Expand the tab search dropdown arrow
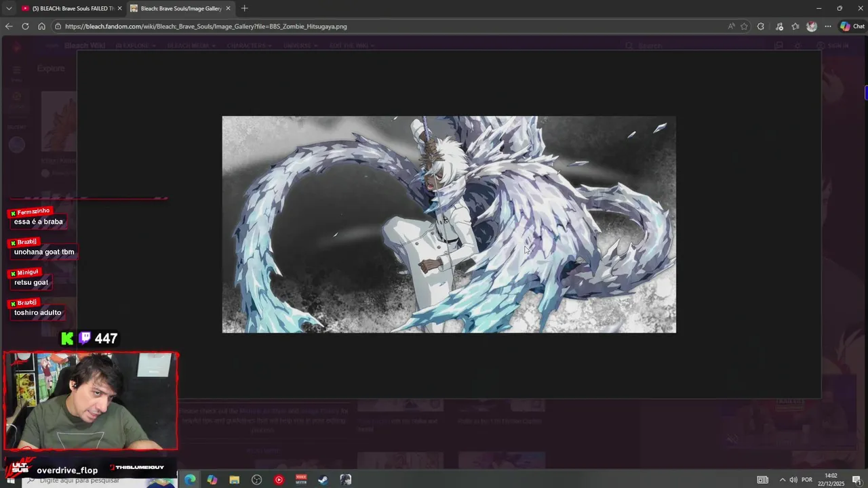 9,8
